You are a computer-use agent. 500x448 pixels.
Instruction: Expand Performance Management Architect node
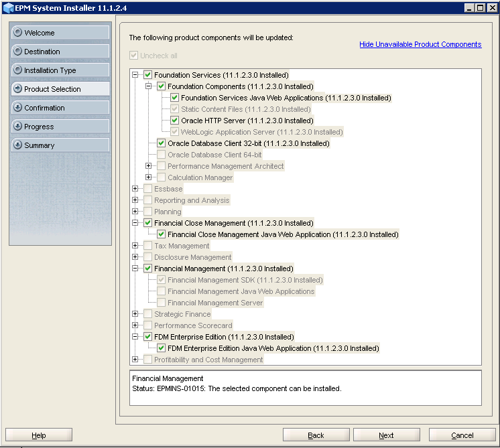pyautogui.click(x=149, y=165)
